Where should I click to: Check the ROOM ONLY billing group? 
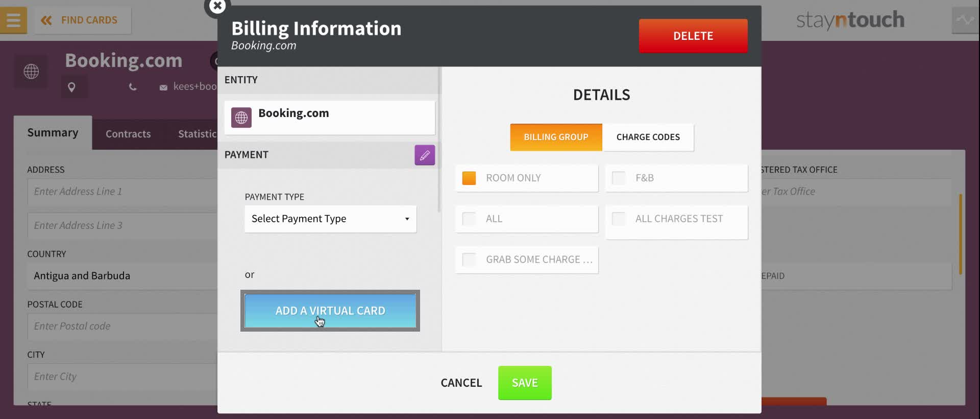(469, 178)
